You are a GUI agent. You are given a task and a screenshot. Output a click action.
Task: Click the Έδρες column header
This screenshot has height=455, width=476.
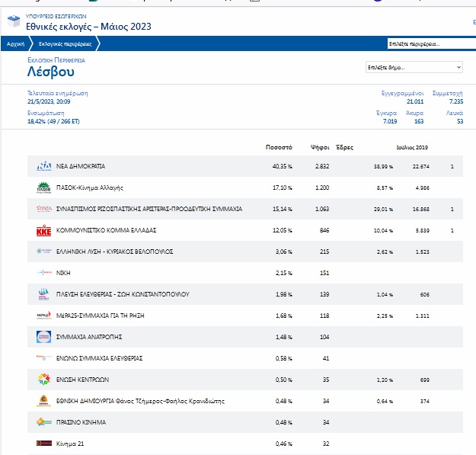pos(344,147)
